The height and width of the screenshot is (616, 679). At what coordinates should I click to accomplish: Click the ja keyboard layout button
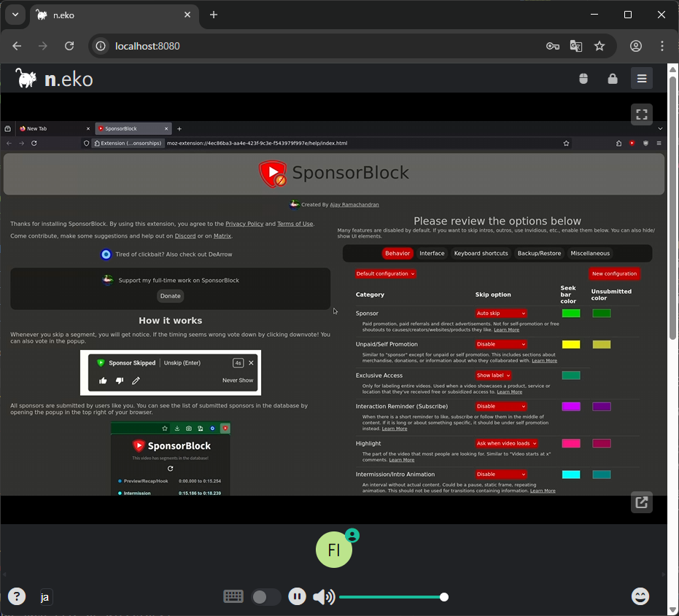(x=45, y=597)
